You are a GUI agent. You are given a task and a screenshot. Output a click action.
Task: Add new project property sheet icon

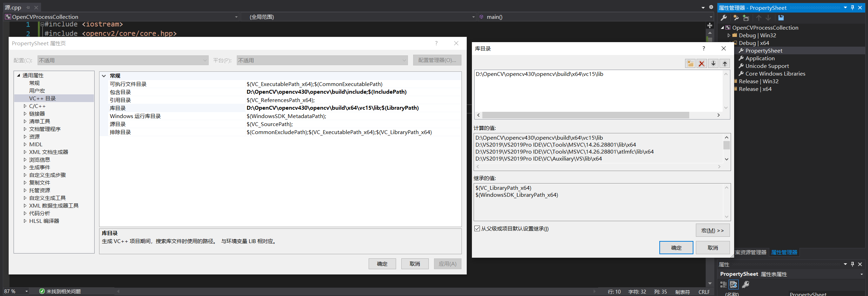(x=736, y=18)
